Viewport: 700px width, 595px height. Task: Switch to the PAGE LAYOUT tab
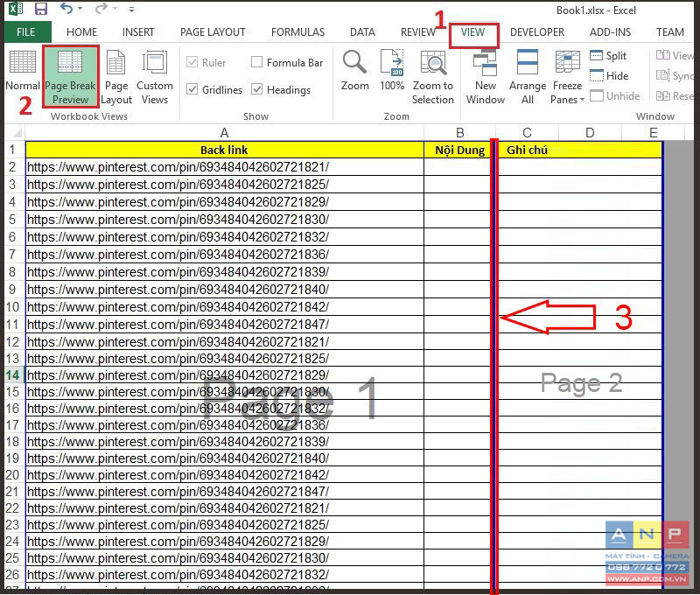213,32
